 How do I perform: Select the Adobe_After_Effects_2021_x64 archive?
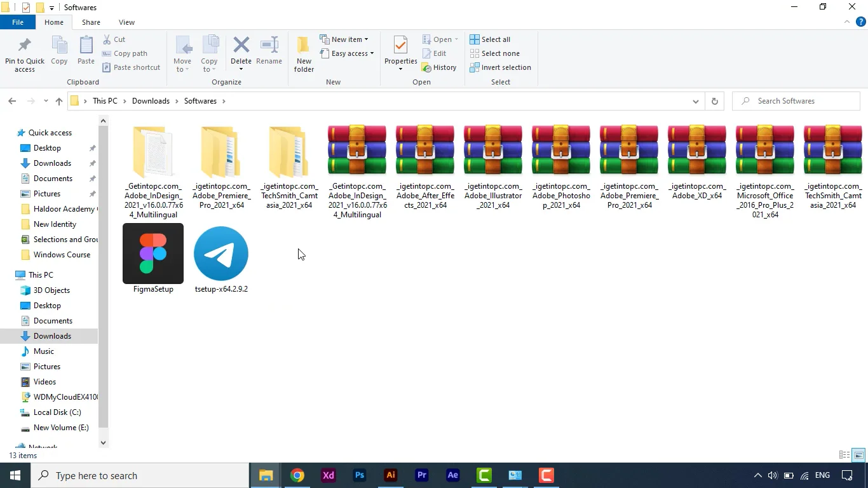(425, 167)
